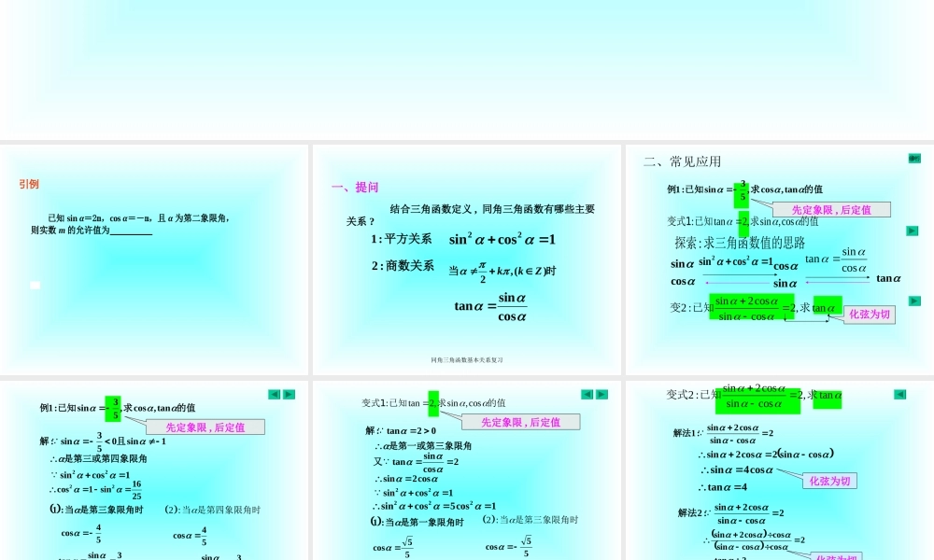The height and width of the screenshot is (560, 934).
Task: Select the 一、提问 slide heading
Action: coord(355,187)
